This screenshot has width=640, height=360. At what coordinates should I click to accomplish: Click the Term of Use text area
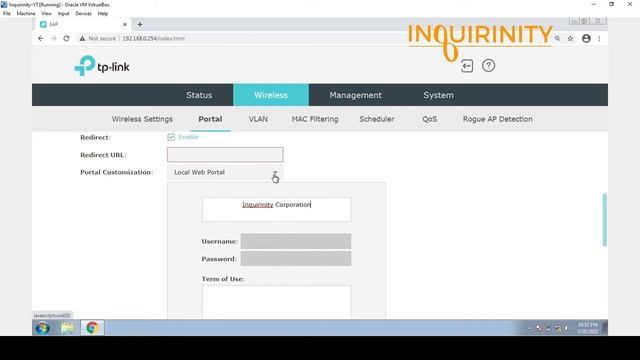276,302
